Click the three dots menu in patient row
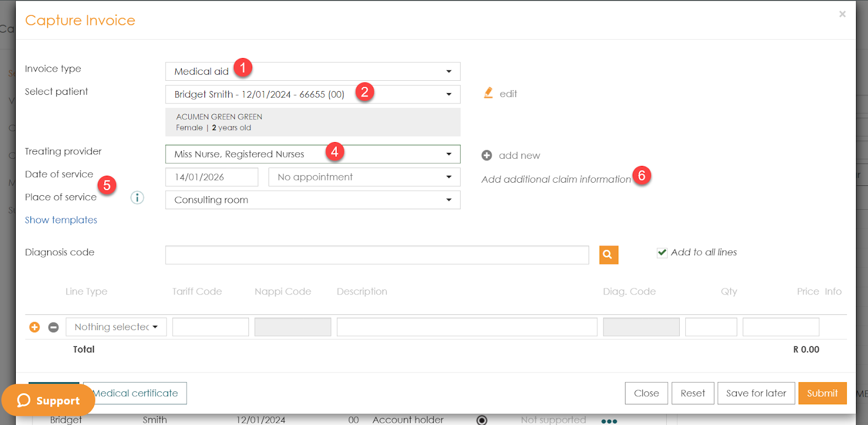The image size is (868, 425). 609,421
